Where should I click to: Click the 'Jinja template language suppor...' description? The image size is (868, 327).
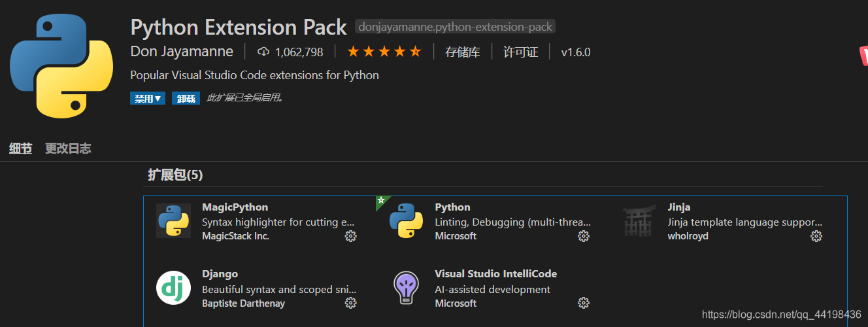point(745,222)
